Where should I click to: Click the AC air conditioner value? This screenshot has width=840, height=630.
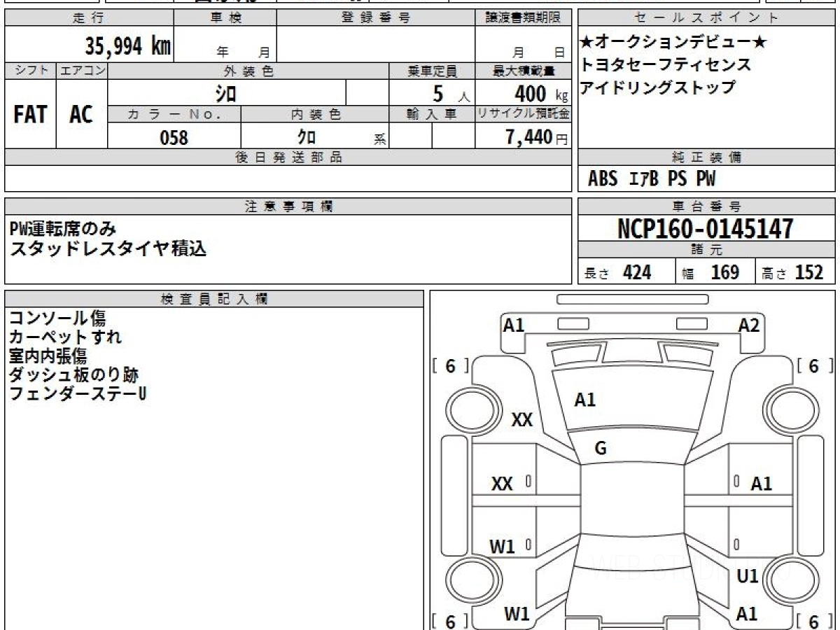[81, 115]
